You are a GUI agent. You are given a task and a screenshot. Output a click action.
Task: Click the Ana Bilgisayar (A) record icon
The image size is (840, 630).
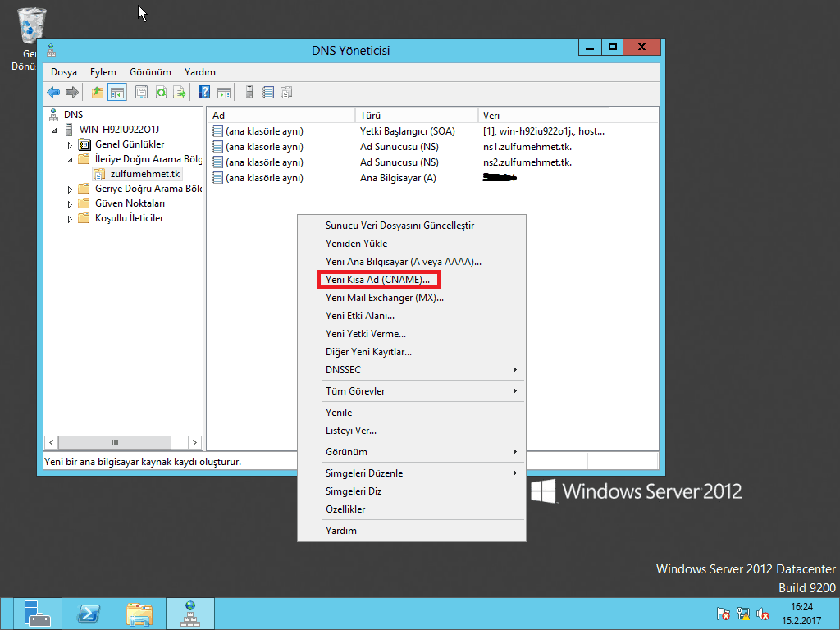[x=217, y=178]
